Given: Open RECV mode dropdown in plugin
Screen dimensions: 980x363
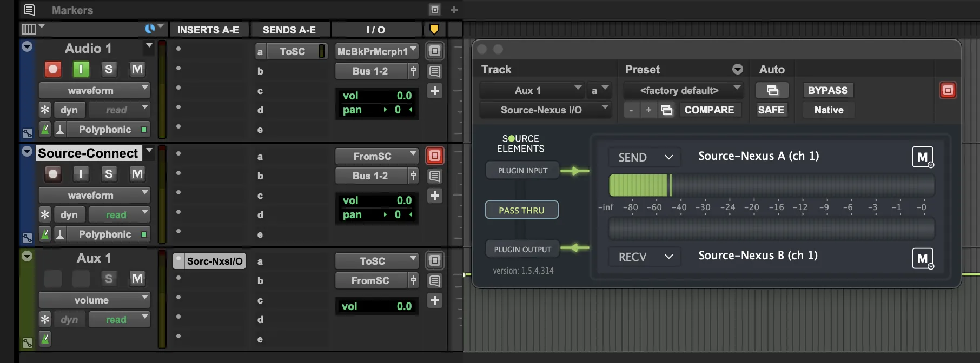Looking at the screenshot, I should pos(645,257).
